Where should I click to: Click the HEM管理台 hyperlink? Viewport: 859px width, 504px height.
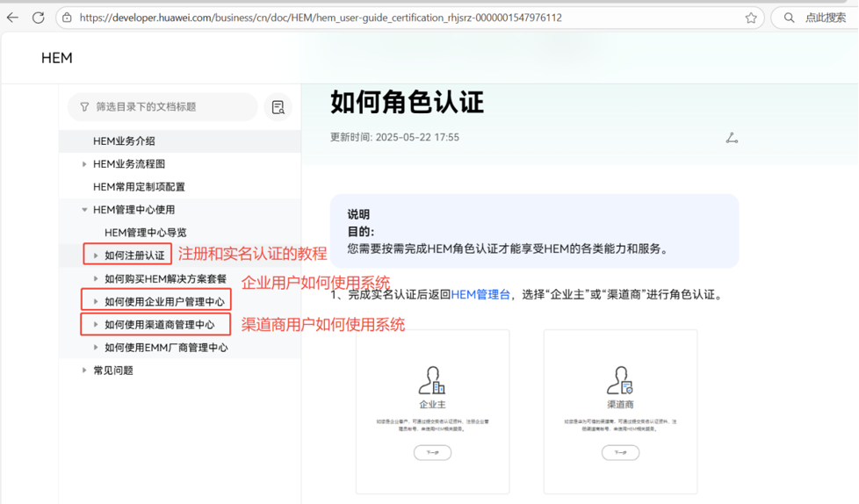point(480,295)
